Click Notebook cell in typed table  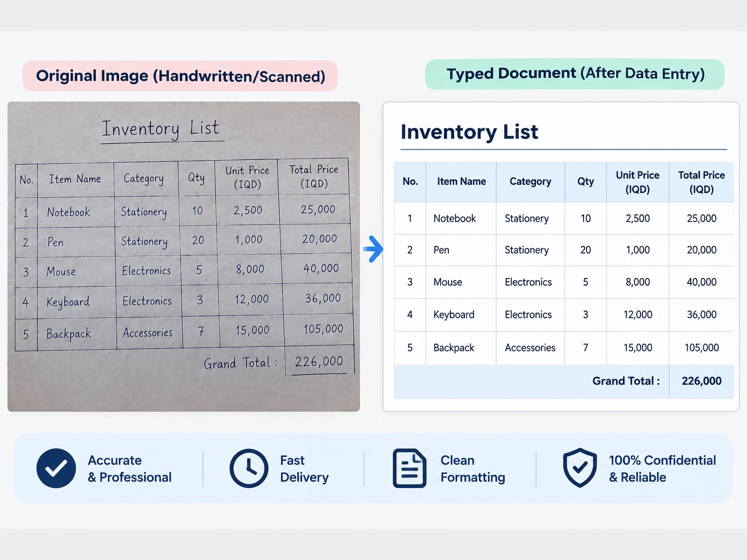click(x=455, y=218)
